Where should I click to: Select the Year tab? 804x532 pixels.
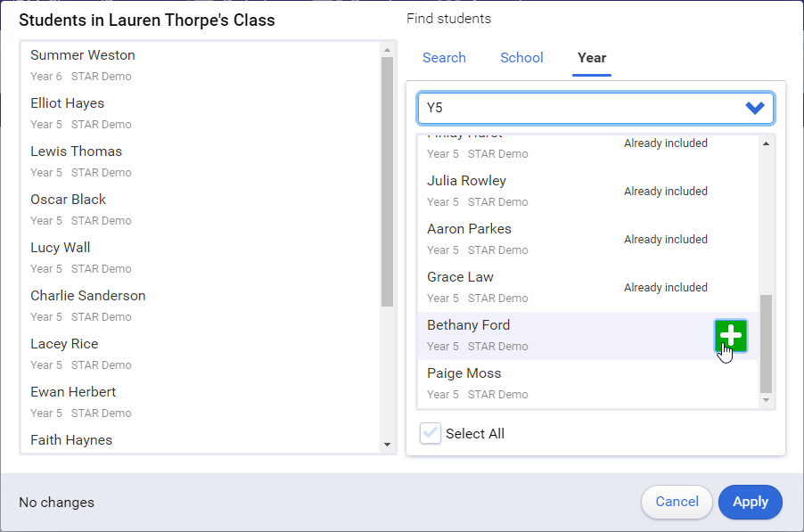coord(592,57)
